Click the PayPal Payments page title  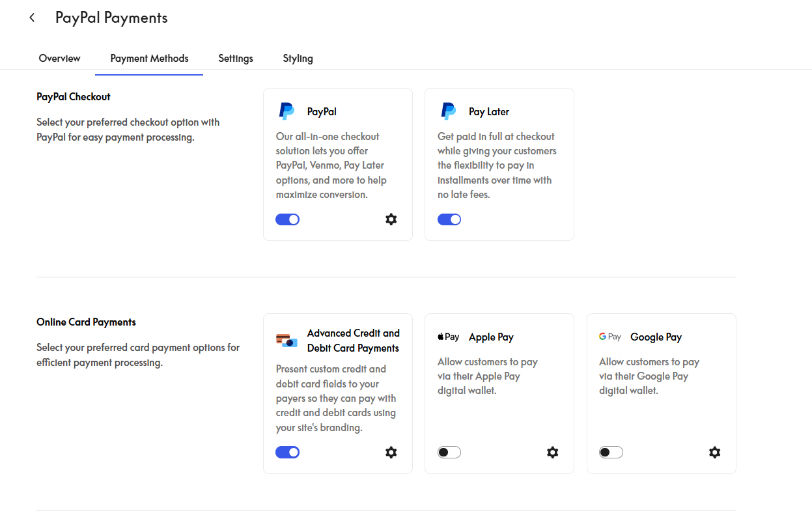[x=111, y=18]
